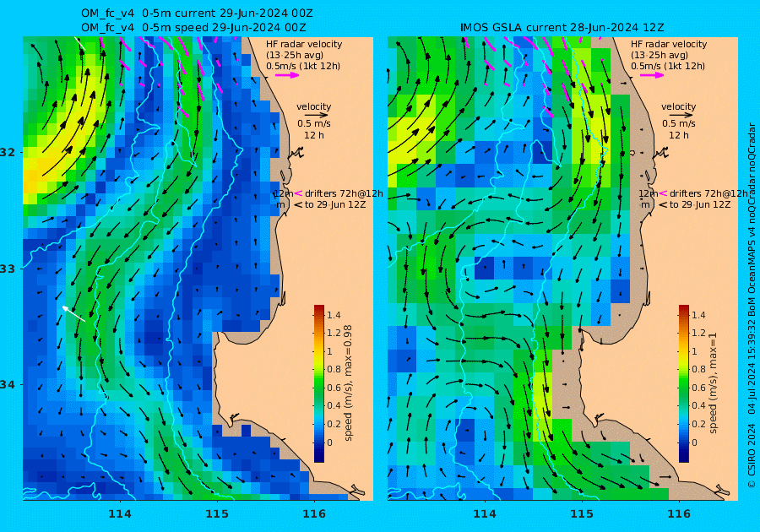Click longitude 114 label under IMOS GSLA map
The image size is (760, 532).
pos(484,514)
